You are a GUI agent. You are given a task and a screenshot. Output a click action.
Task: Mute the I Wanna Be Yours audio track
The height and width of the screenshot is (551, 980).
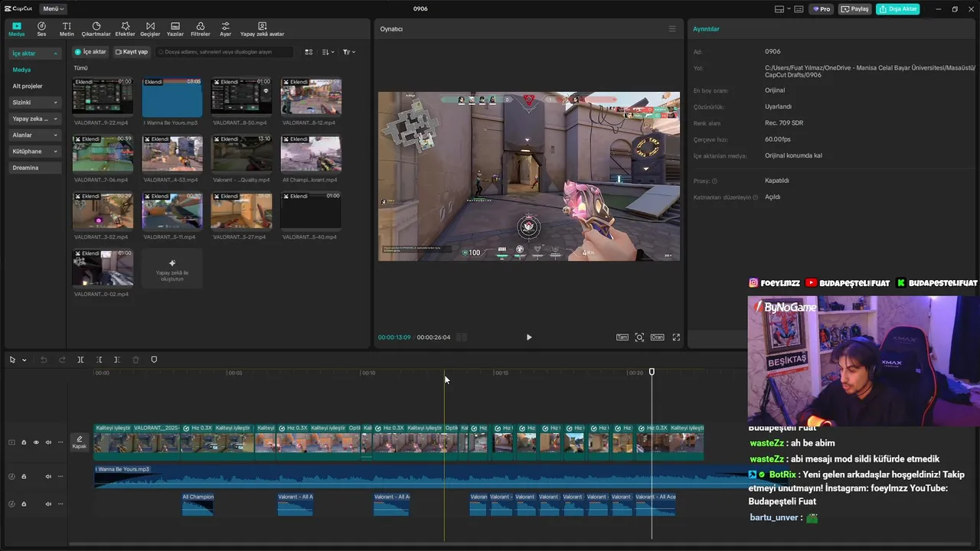(48, 476)
